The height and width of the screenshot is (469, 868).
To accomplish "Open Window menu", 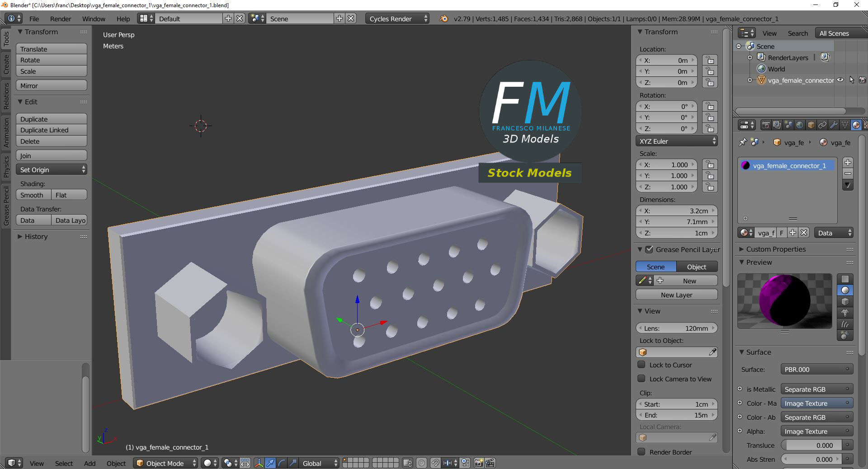I will [94, 19].
